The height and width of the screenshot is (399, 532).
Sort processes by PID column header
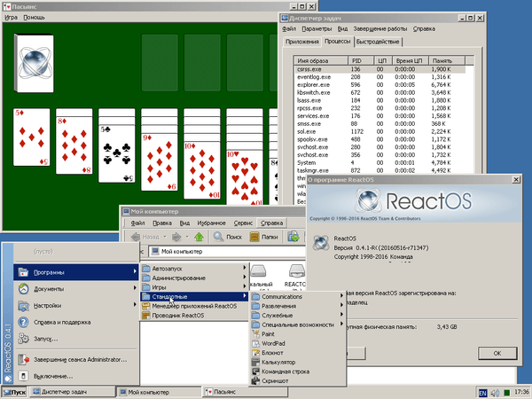click(361, 60)
